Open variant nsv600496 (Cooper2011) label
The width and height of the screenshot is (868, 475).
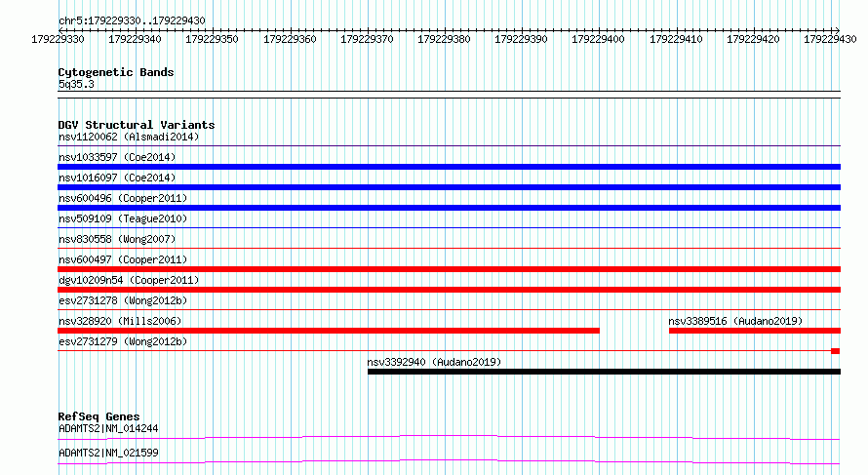point(123,198)
